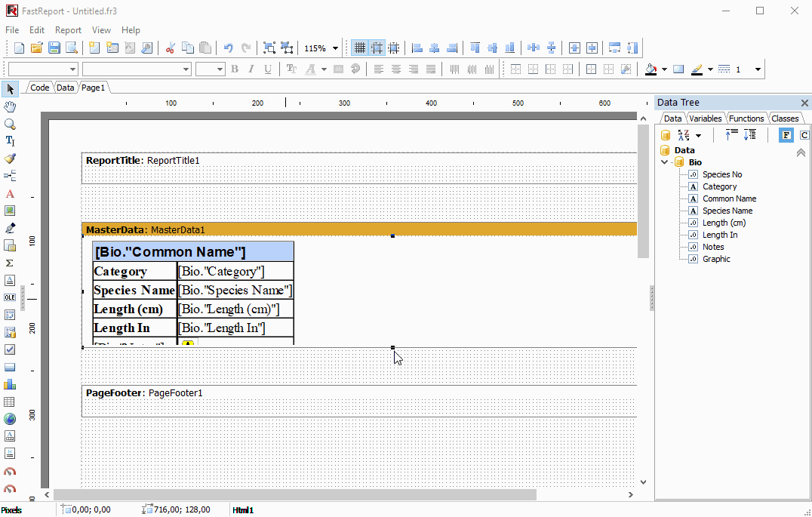Open the sort A-Z dropdown arrow in Data Tree
The height and width of the screenshot is (517, 812).
[x=698, y=136]
